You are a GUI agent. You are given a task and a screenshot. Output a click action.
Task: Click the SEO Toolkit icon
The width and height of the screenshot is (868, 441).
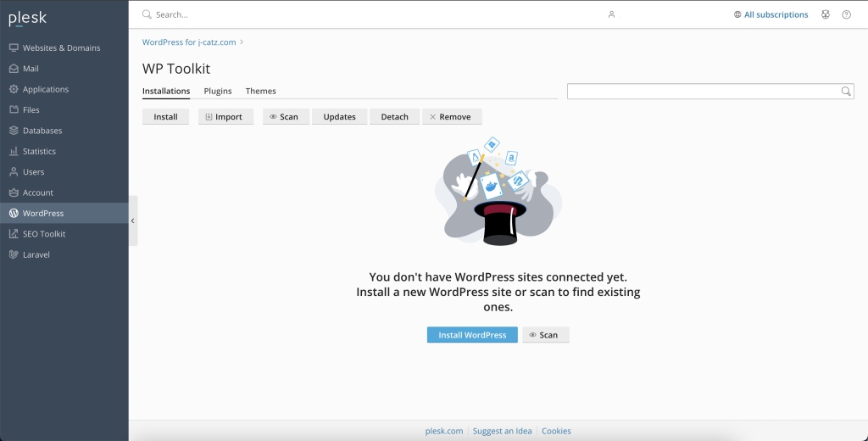pyautogui.click(x=14, y=234)
